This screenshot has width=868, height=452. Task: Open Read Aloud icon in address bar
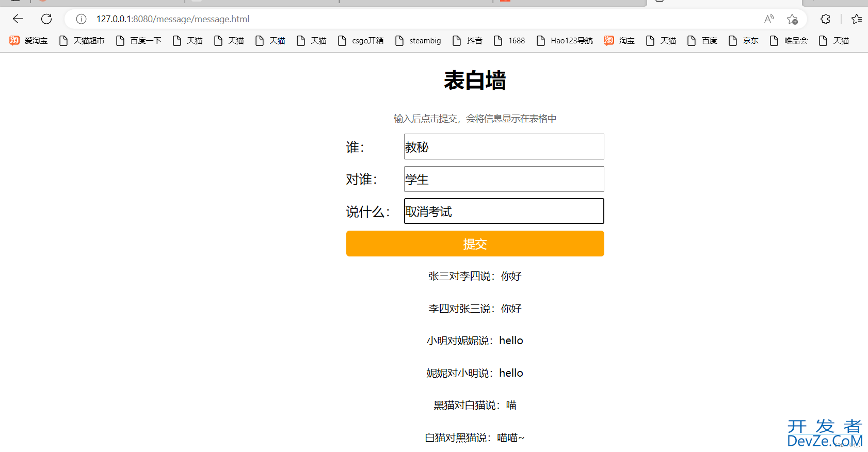[769, 19]
